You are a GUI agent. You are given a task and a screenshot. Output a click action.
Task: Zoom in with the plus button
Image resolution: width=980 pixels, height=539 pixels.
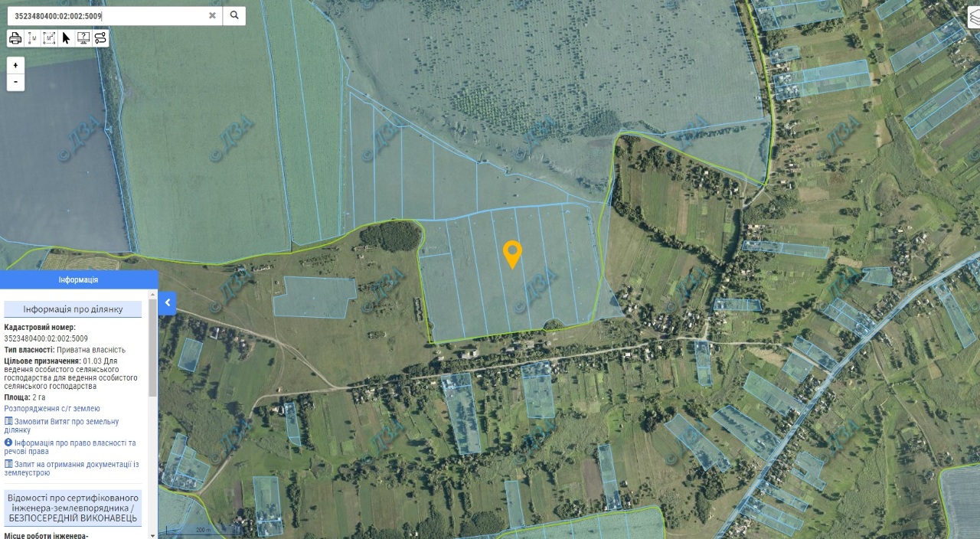[15, 65]
